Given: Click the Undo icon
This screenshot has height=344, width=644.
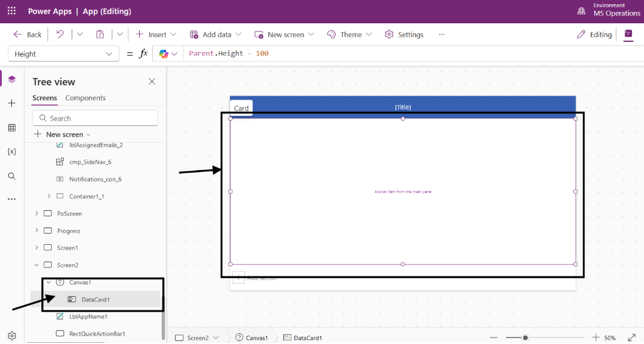Looking at the screenshot, I should point(59,34).
